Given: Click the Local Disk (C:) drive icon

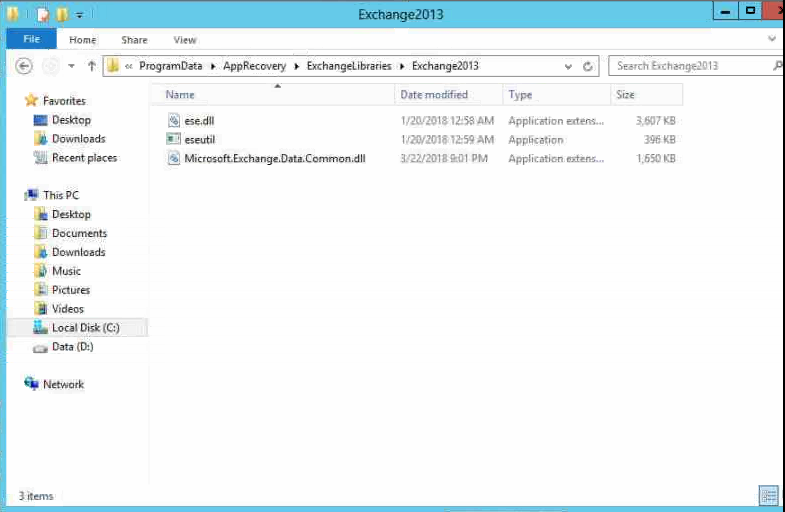Looking at the screenshot, I should tap(40, 327).
